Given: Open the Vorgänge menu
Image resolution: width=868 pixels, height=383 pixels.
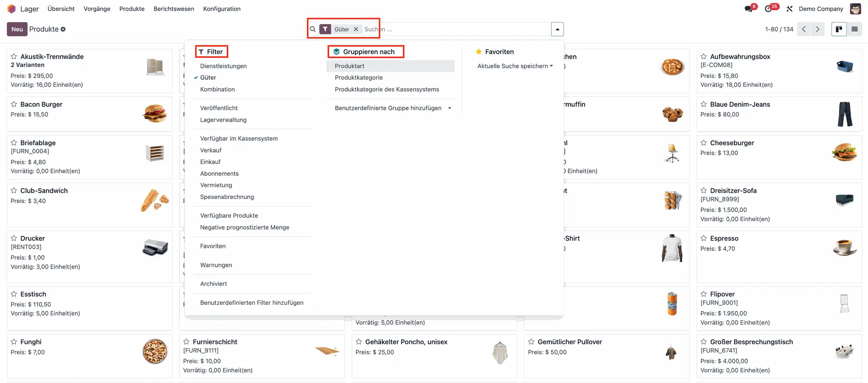Looking at the screenshot, I should 97,9.
